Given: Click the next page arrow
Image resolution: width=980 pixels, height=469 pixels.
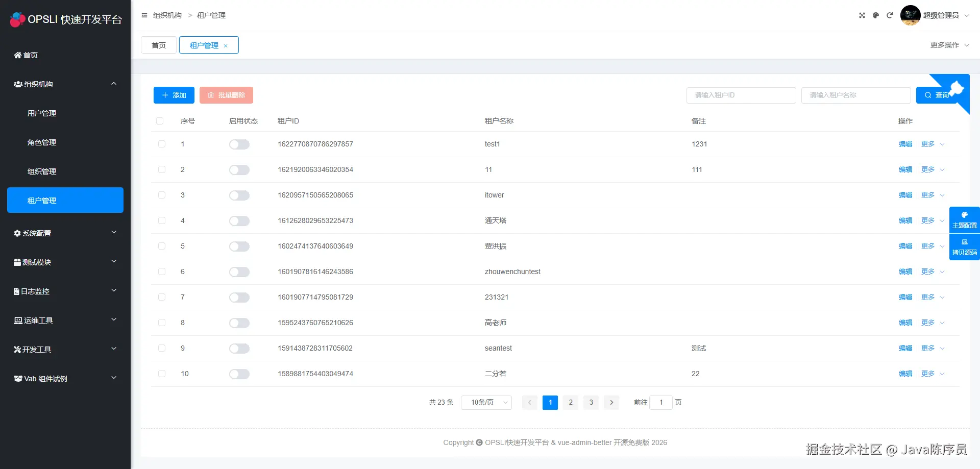Looking at the screenshot, I should pos(611,402).
